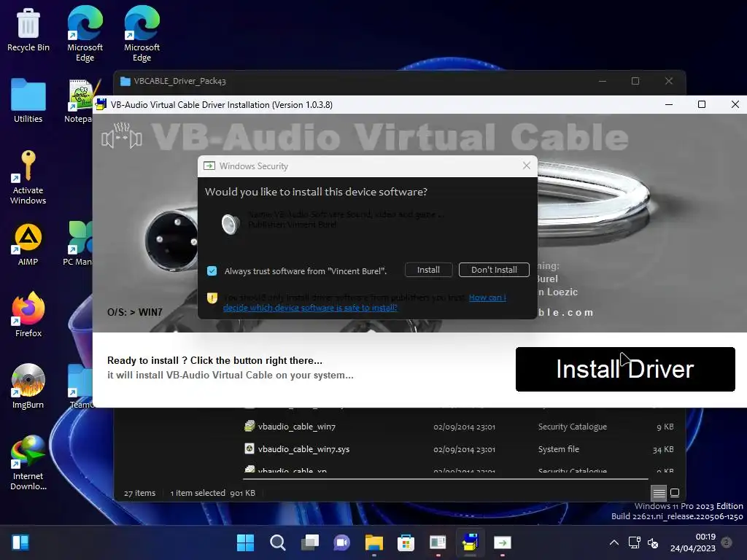Image resolution: width=747 pixels, height=560 pixels.
Task: Select the vbaudio_cable_win7 catalogue file
Action: point(296,426)
